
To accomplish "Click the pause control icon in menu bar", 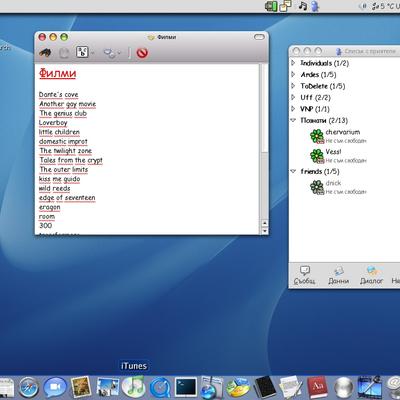I will click(x=364, y=6).
